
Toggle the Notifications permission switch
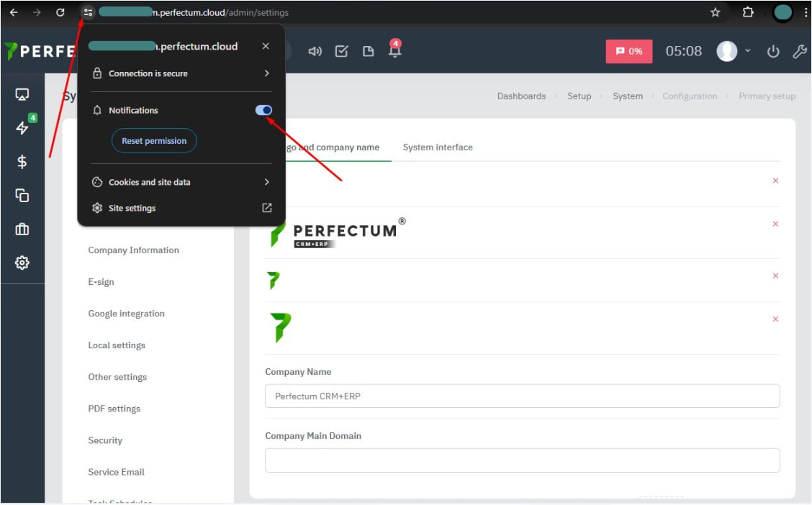[x=263, y=110]
